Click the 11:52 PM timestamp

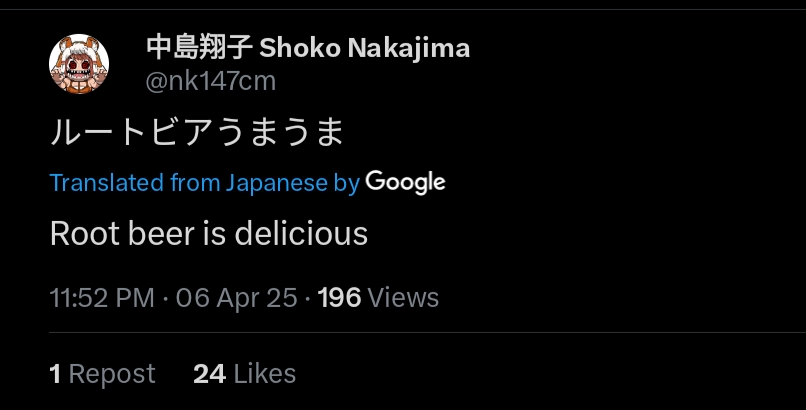[102, 298]
